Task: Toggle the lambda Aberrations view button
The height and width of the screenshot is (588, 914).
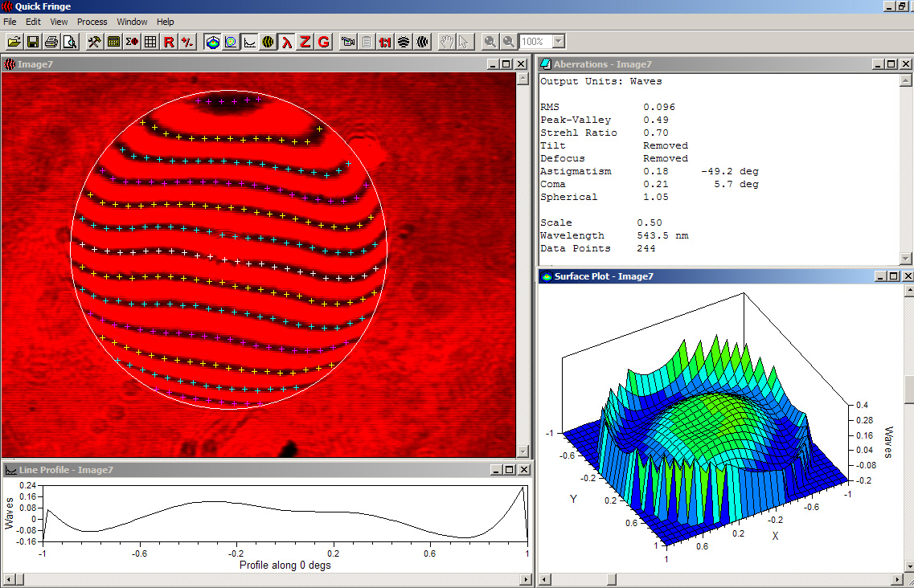Action: pyautogui.click(x=286, y=42)
